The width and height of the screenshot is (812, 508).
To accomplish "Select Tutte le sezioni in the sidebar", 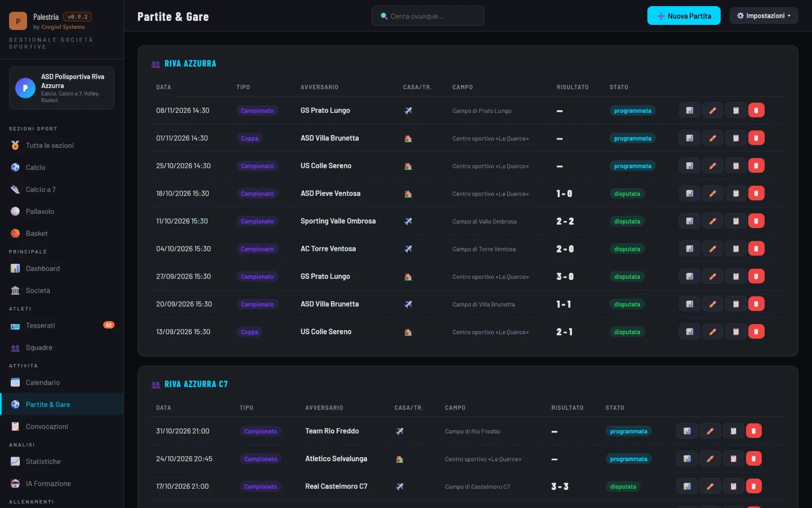I will point(62,145).
